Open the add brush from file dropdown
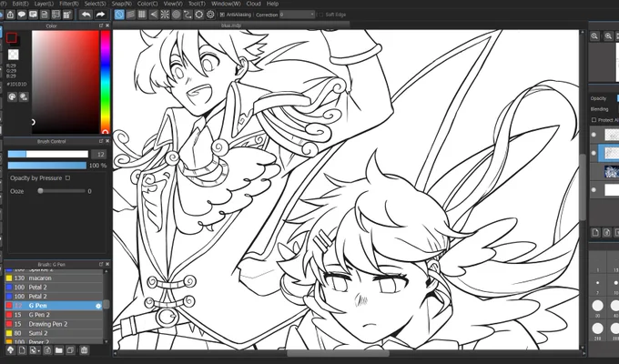 point(35,350)
